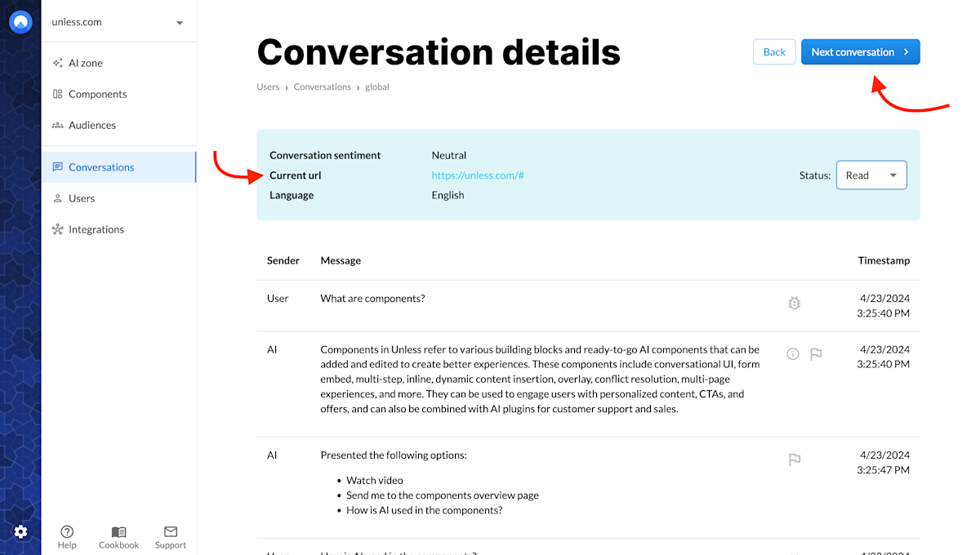This screenshot has width=980, height=555.
Task: Open Audiences from the sidebar
Action: tap(57, 125)
